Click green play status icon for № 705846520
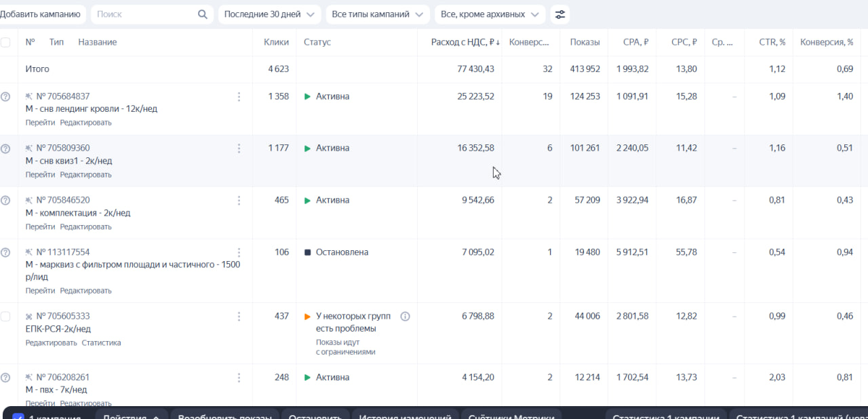 (x=307, y=201)
